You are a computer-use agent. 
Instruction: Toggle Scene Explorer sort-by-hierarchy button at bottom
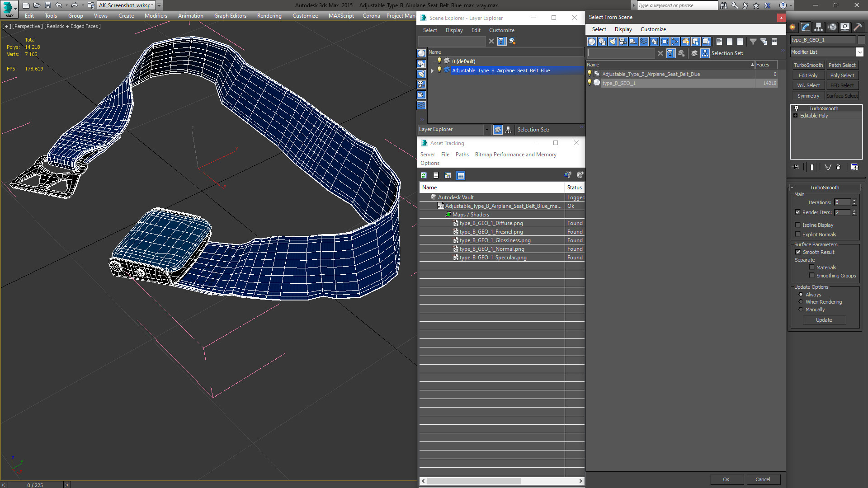coord(509,130)
